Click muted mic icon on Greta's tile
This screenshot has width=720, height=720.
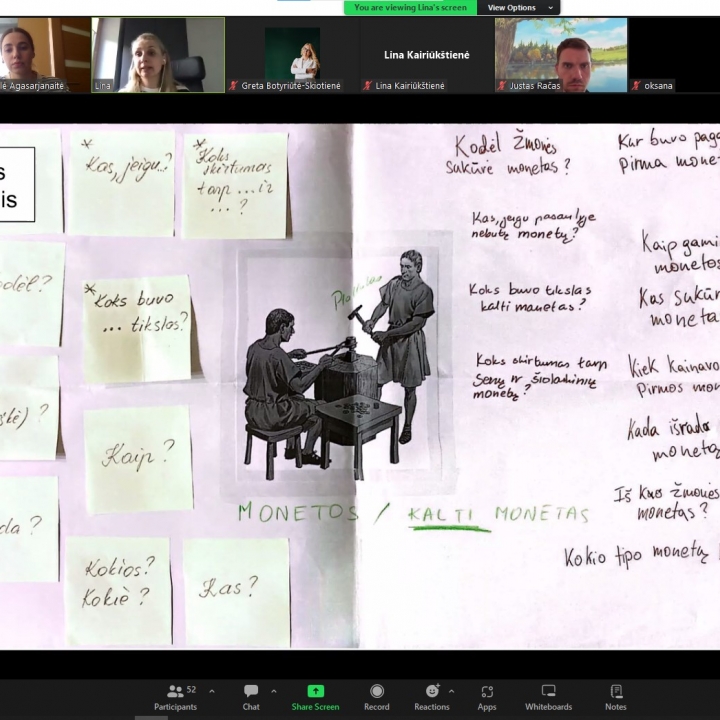click(x=234, y=86)
